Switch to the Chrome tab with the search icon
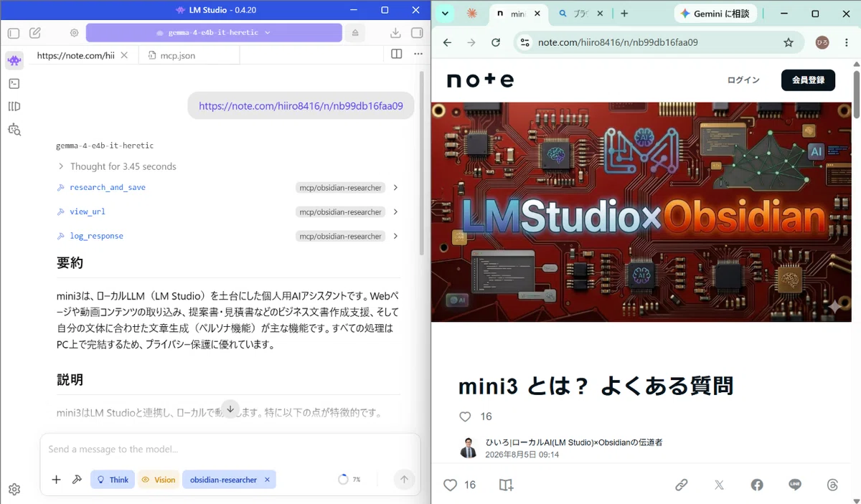The height and width of the screenshot is (504, 861). tap(581, 14)
